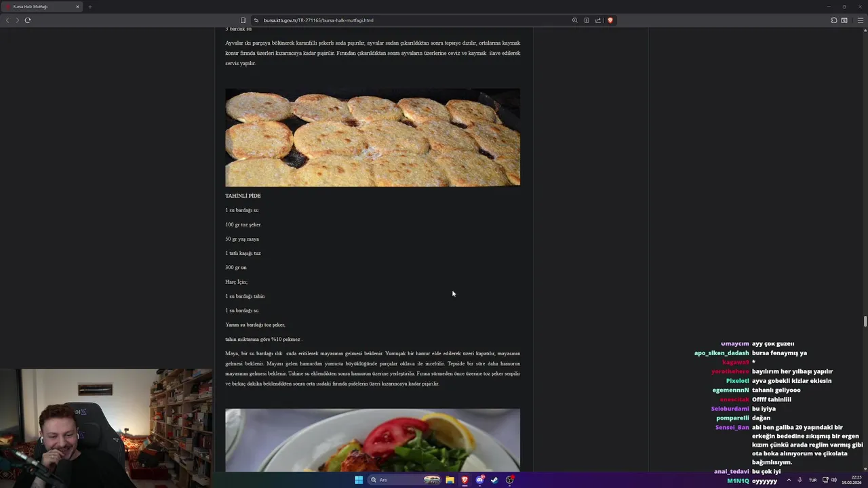Click the zoom magnifier icon in address bar
Viewport: 868px width, 488px height.
(575, 20)
